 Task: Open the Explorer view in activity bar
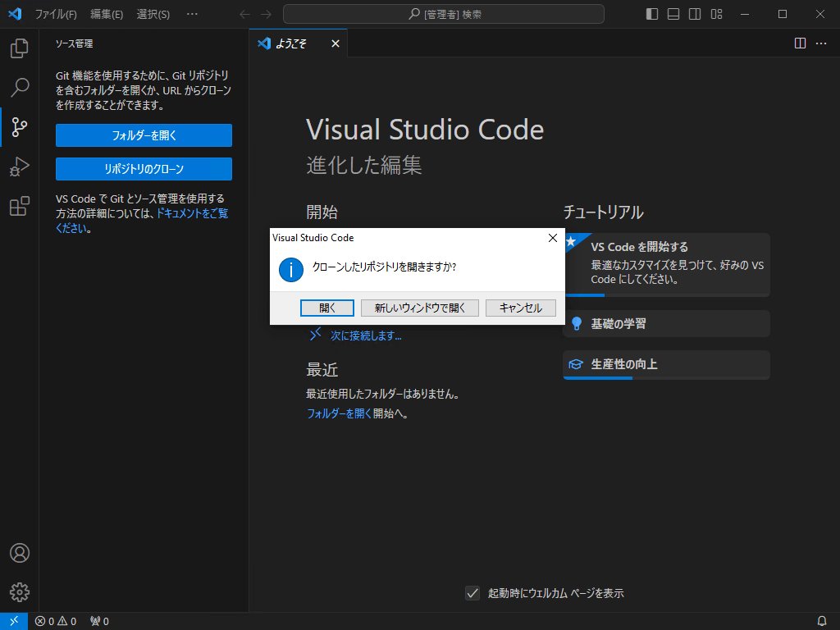[20, 48]
